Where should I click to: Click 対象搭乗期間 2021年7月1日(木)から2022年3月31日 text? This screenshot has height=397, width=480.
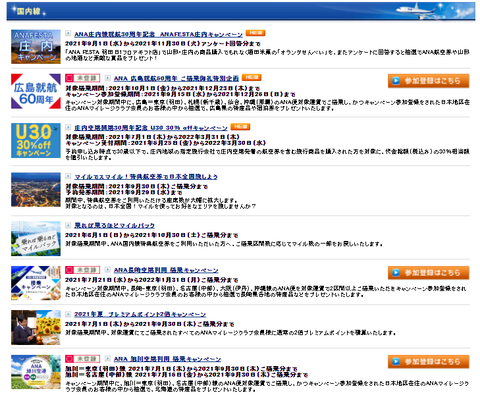point(152,137)
